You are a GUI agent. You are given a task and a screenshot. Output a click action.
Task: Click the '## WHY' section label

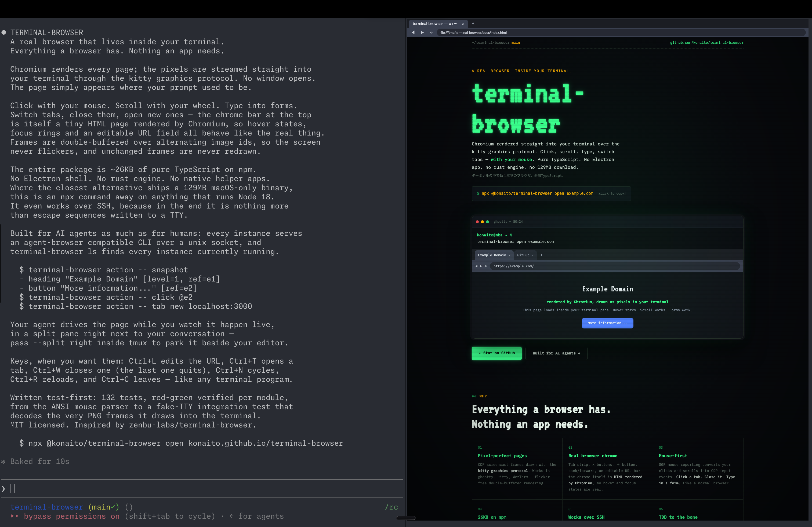click(479, 396)
